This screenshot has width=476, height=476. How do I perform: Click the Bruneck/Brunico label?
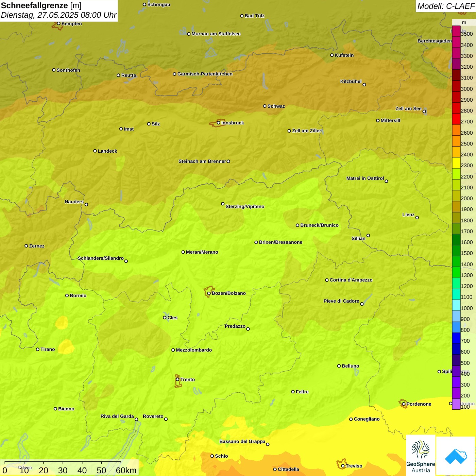coord(319,225)
